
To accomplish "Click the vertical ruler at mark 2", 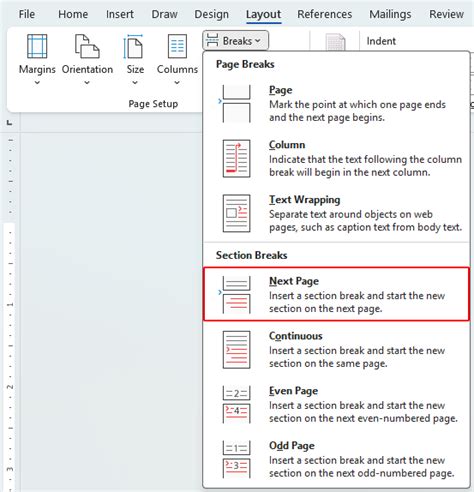I will point(10,387).
